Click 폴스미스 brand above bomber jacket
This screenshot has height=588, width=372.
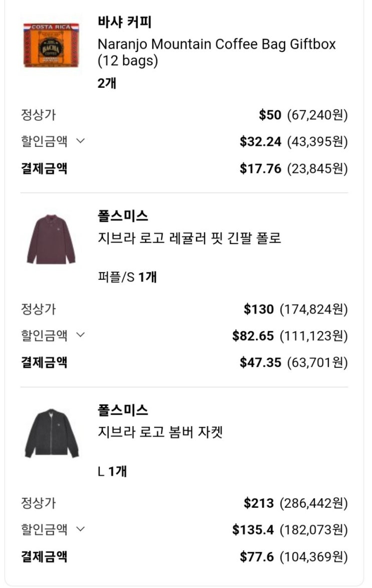123,411
